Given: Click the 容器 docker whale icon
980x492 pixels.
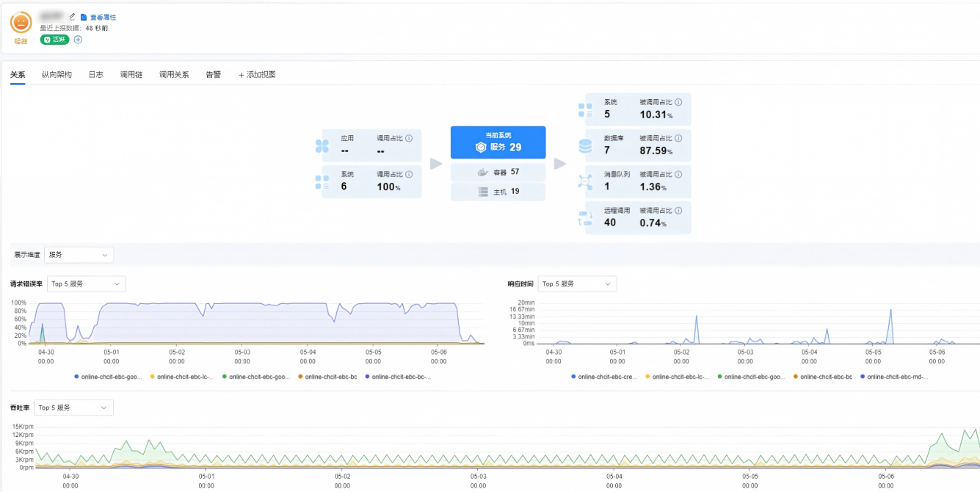Looking at the screenshot, I should [x=483, y=173].
